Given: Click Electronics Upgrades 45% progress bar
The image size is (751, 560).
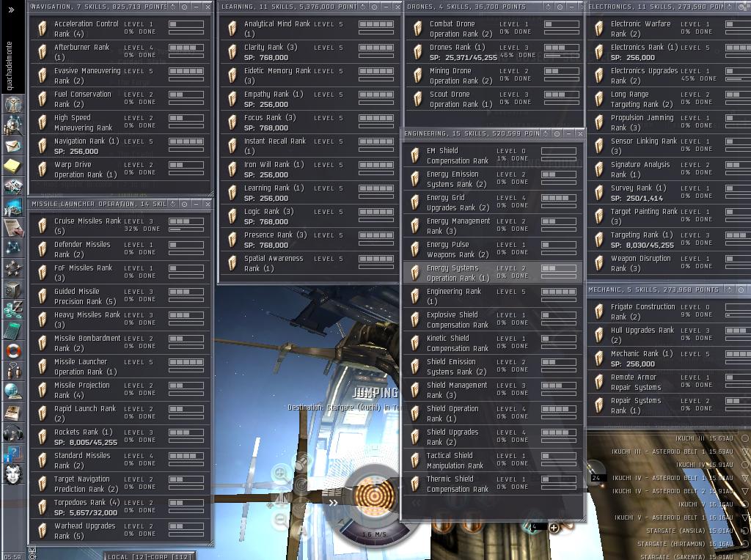Looking at the screenshot, I should pos(738,79).
